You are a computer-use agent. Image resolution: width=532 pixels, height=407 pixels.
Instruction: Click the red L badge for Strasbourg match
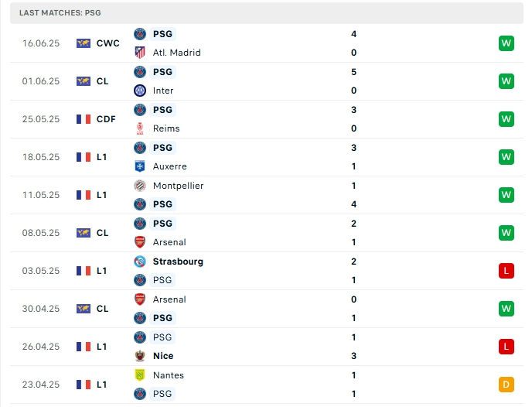click(x=506, y=271)
